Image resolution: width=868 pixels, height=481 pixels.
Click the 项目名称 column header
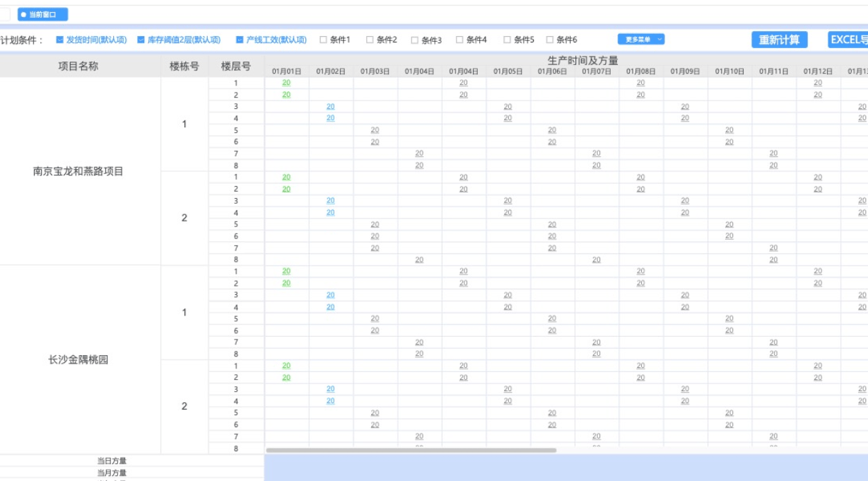78,66
